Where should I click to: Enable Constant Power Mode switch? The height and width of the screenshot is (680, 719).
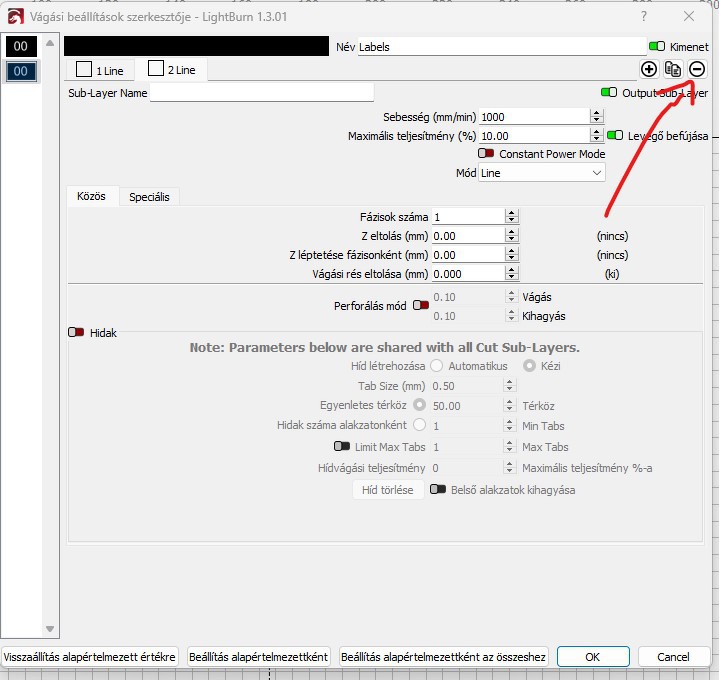(x=486, y=154)
